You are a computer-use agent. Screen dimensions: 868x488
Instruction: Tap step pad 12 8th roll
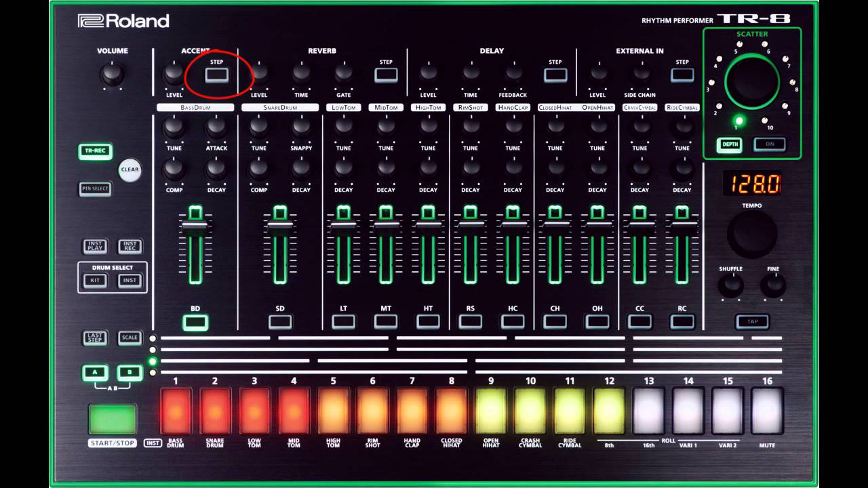(x=609, y=411)
